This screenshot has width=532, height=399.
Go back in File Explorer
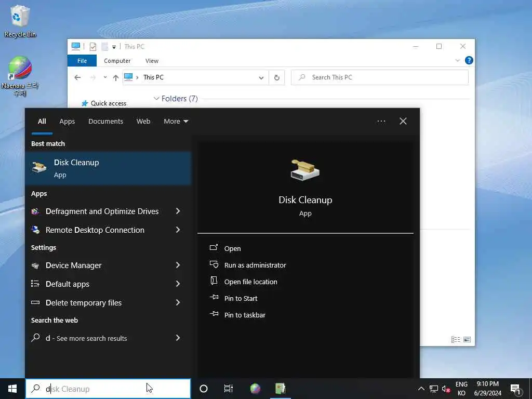pyautogui.click(x=78, y=78)
